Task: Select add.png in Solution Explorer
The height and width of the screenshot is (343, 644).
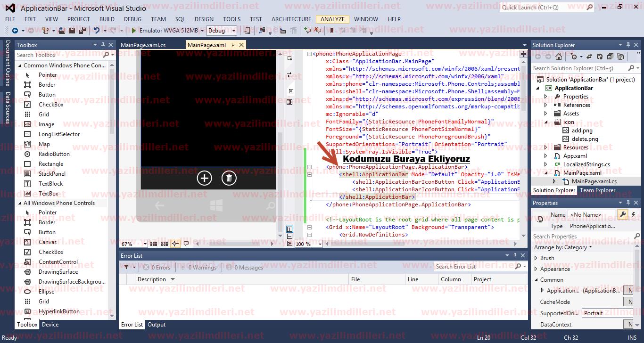Action: 582,131
